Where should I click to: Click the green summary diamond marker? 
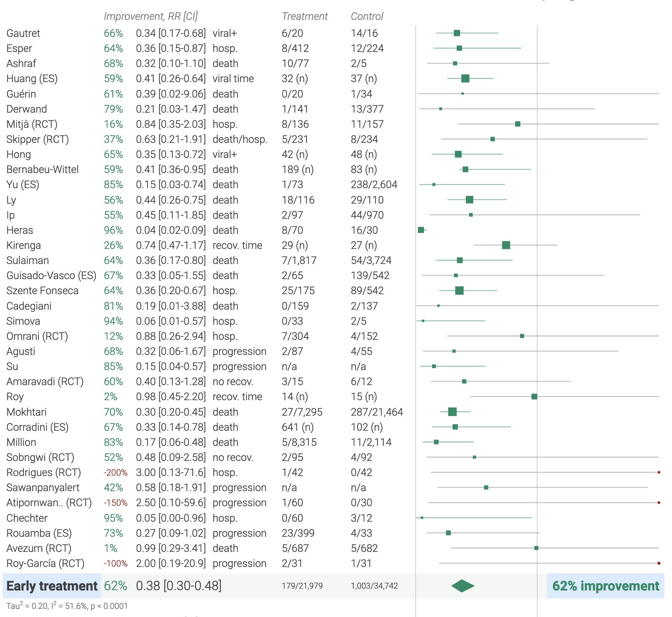point(463,586)
